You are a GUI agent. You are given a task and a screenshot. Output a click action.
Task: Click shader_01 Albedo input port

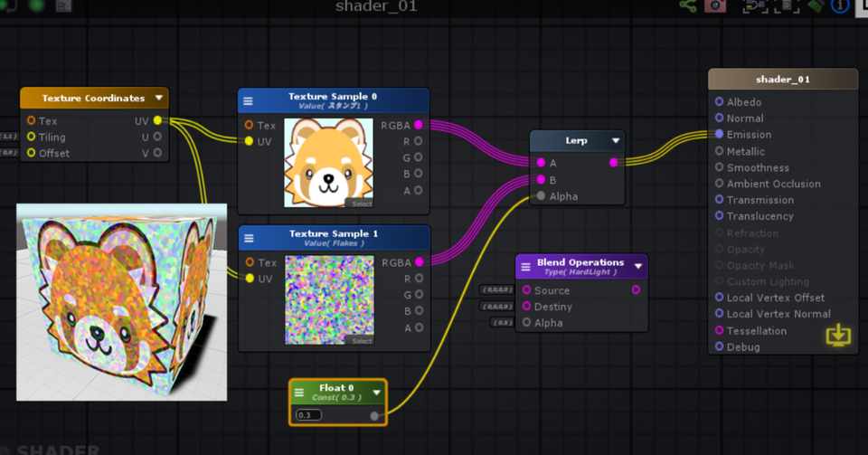point(719,101)
